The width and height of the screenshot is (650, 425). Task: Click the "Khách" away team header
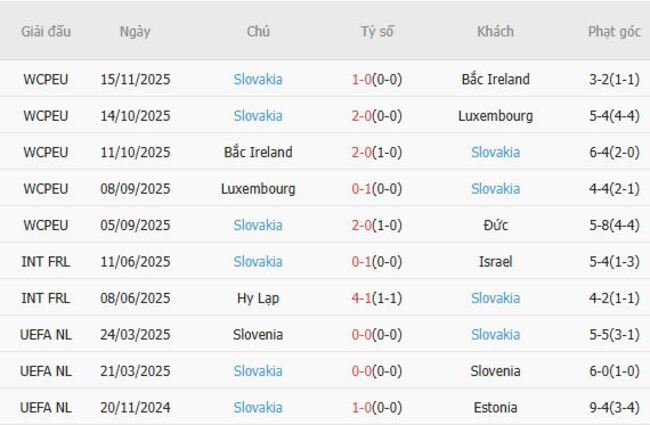(x=495, y=31)
